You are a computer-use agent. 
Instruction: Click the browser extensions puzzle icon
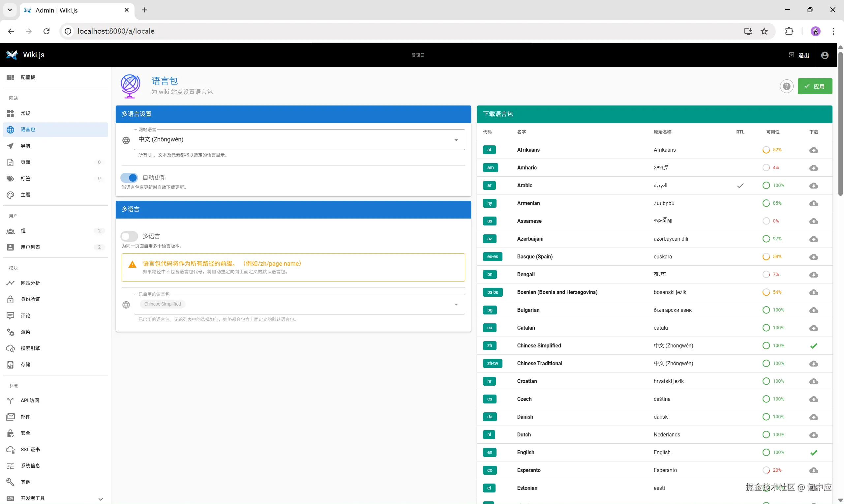789,31
